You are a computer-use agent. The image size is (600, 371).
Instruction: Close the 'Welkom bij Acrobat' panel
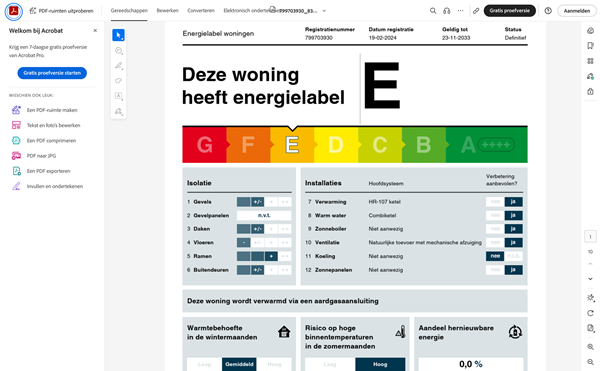(x=95, y=31)
